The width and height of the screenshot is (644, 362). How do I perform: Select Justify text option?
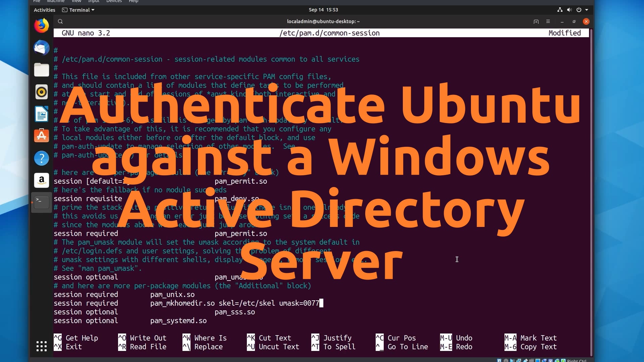point(337,338)
